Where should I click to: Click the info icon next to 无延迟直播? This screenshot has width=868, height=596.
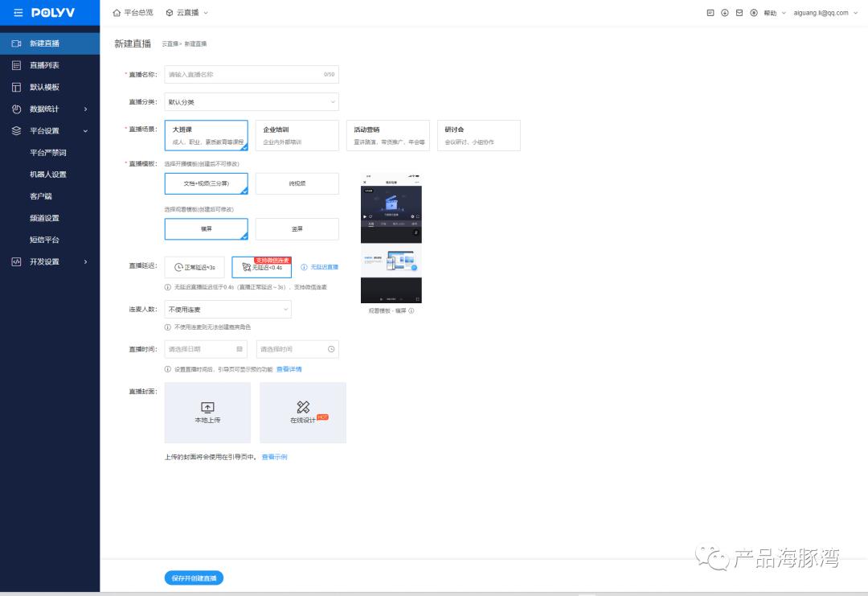click(x=304, y=267)
